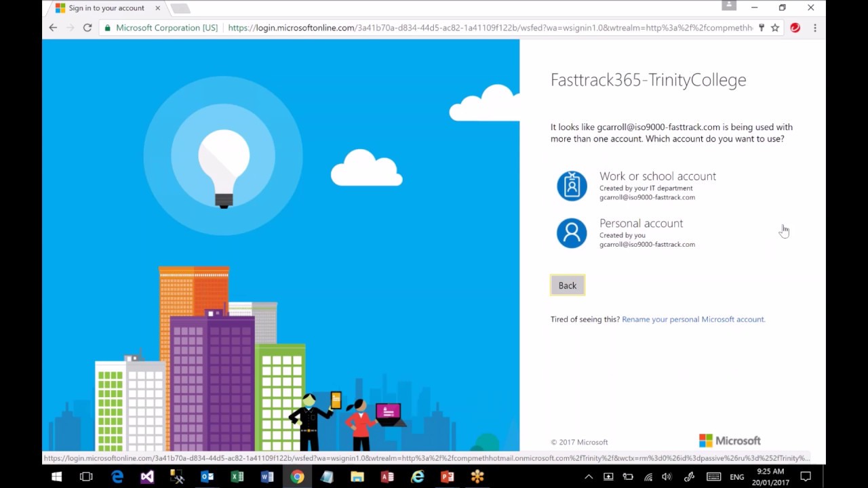Open the Chrome user profile button

click(729, 5)
